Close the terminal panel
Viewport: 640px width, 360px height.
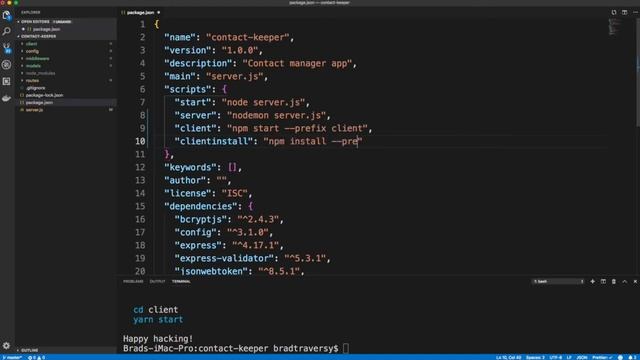click(x=635, y=281)
